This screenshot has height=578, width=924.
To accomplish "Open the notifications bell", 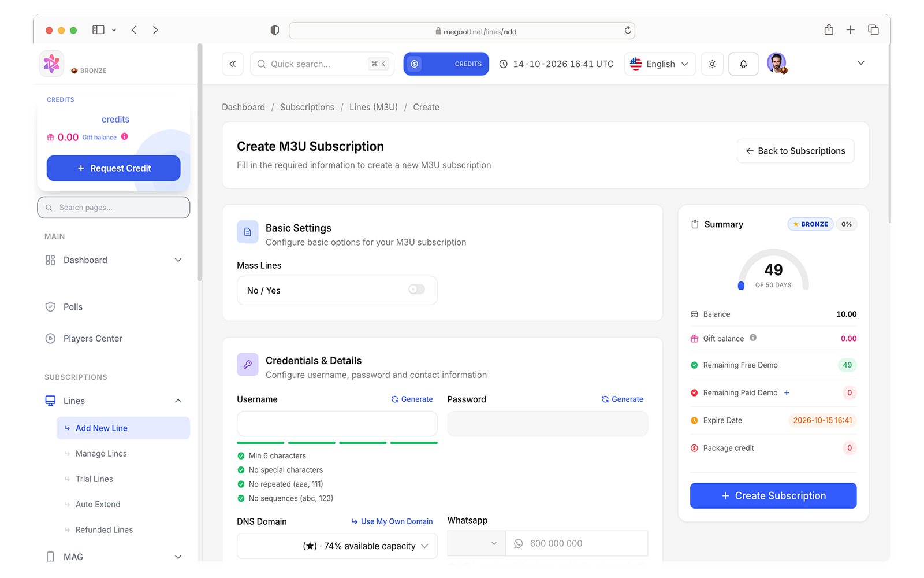I will (x=743, y=64).
